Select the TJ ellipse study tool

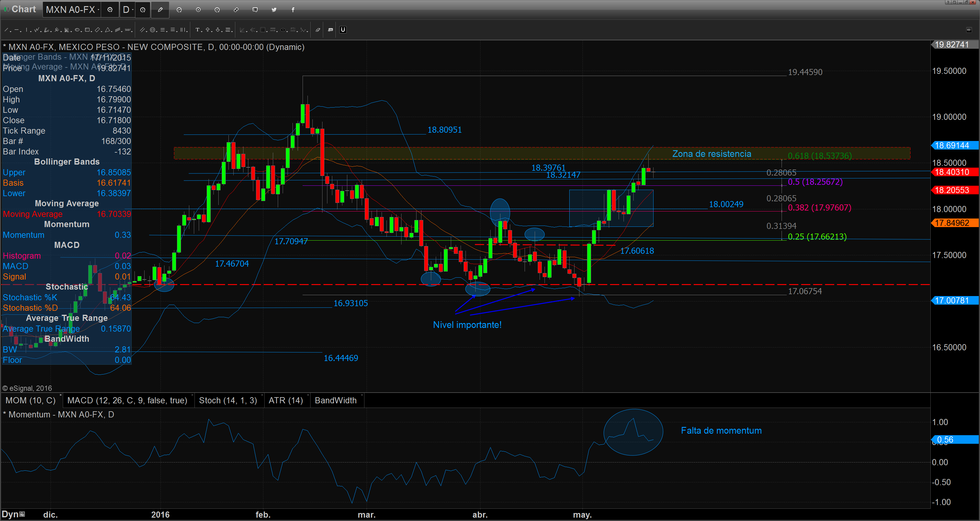pyautogui.click(x=283, y=30)
